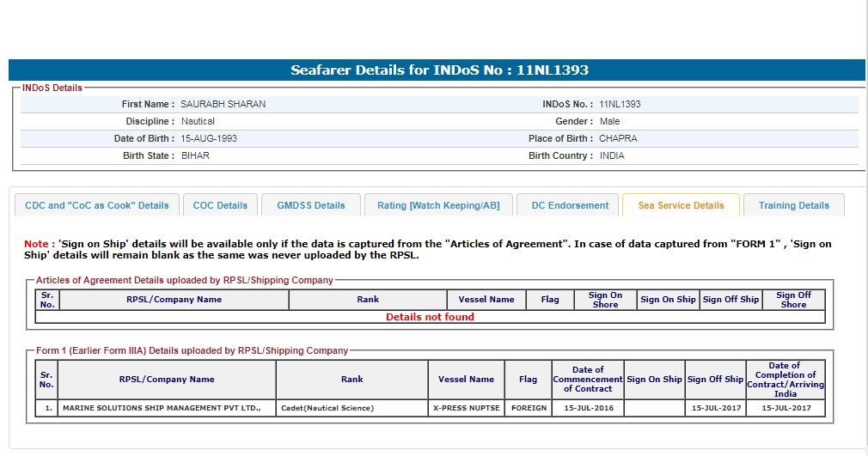Click the Sign On Shore column header
Viewport: 868px width, 456px height.
[605, 300]
